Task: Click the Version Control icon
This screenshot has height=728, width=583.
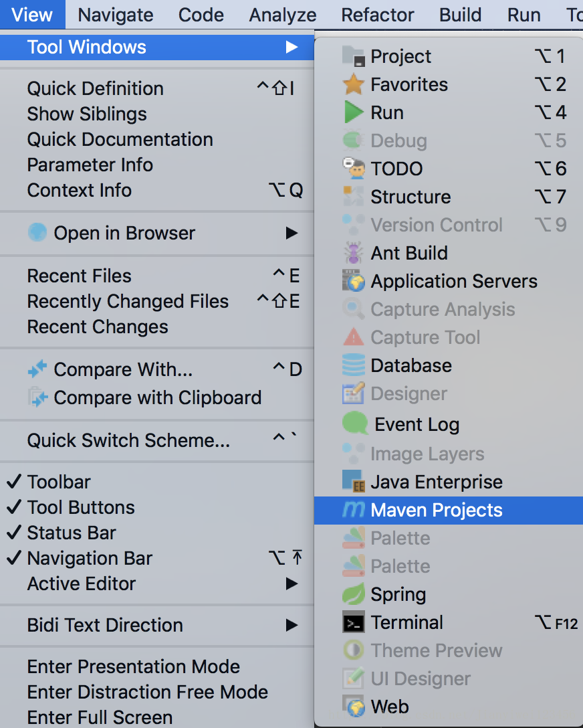Action: coord(354,225)
